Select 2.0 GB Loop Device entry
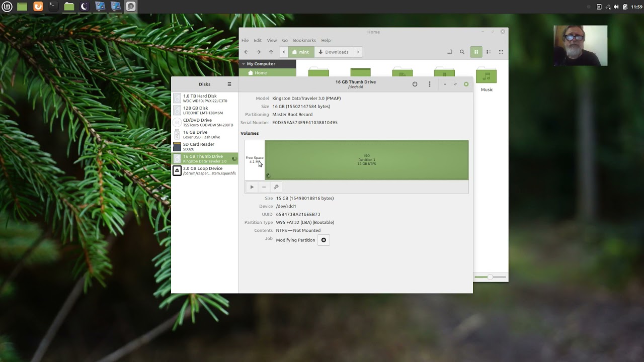The width and height of the screenshot is (644, 362). click(x=205, y=170)
